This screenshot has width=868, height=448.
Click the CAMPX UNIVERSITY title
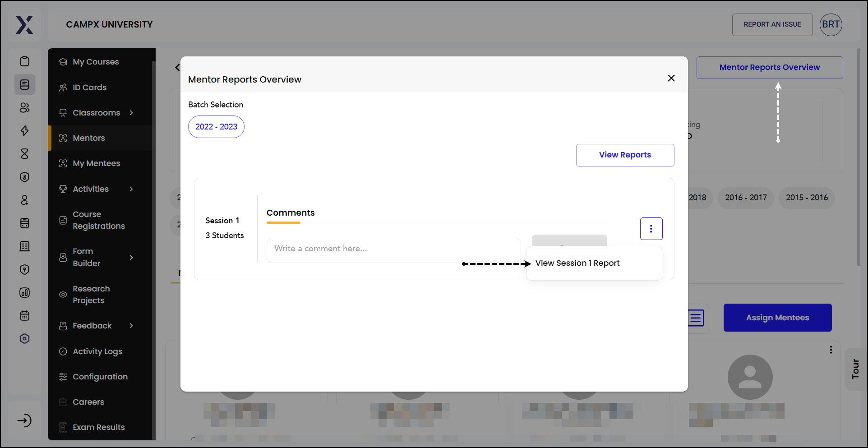tap(109, 24)
